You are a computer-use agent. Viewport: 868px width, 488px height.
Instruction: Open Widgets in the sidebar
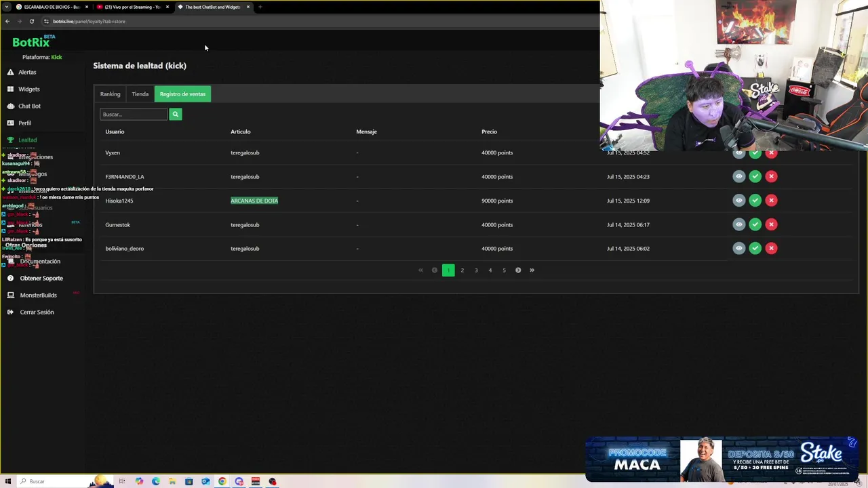point(28,89)
